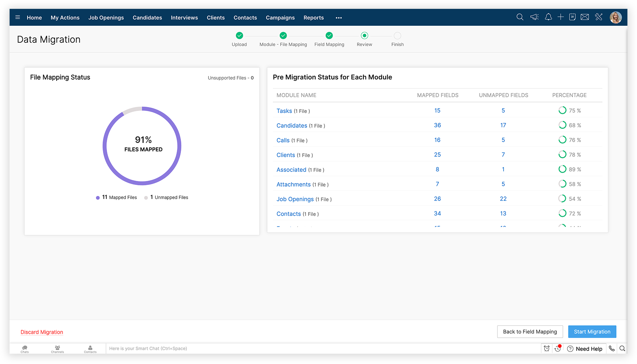Open the Job Openings module link in table
Viewport: 637px width, 364px height.
[295, 199]
